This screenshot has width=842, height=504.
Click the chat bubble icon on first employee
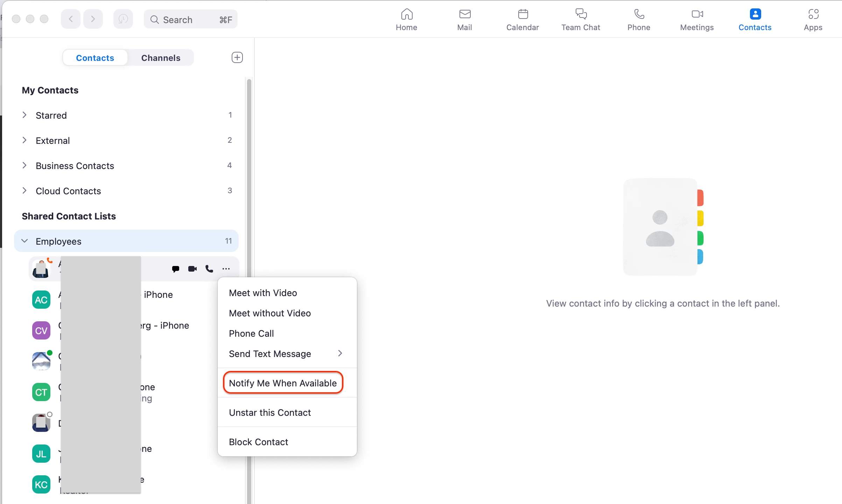(176, 269)
